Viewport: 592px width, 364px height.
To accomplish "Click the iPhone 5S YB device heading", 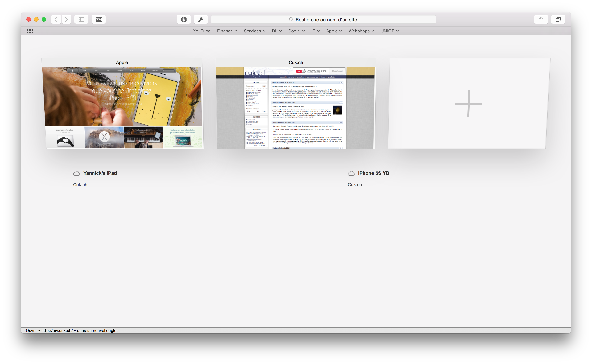I will [x=373, y=173].
